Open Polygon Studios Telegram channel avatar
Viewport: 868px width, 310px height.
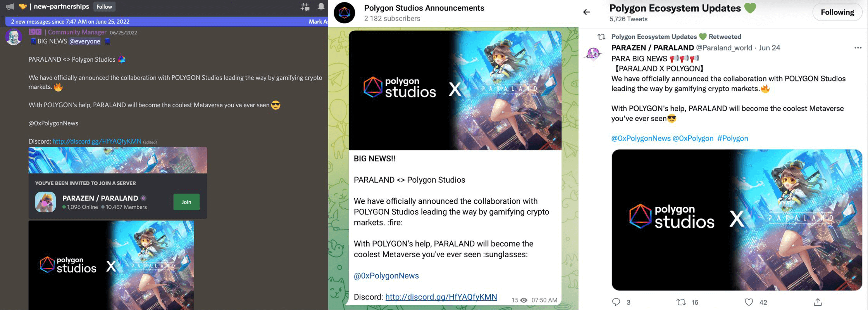(344, 13)
